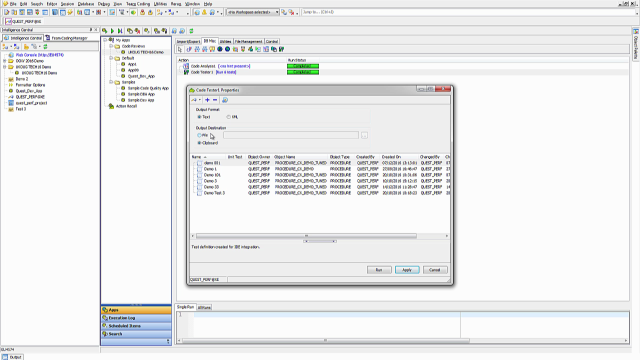The image size is (640, 360).
Task: Open Scheduled Items section
Action: coord(136,326)
